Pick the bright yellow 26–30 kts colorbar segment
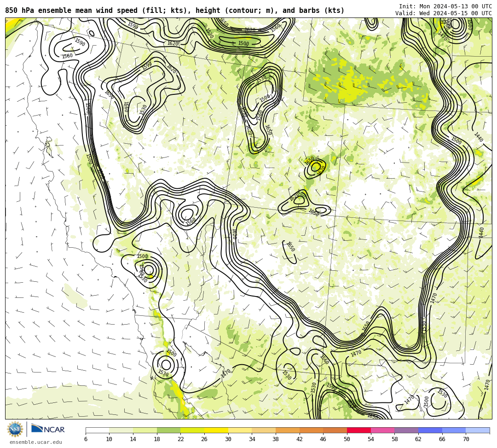Viewport: 497px width, 448px height. point(216,430)
